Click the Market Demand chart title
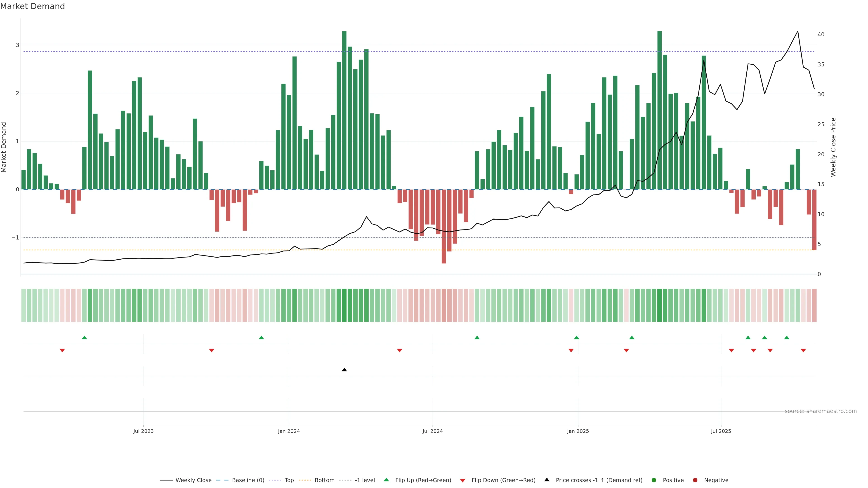 tap(32, 6)
